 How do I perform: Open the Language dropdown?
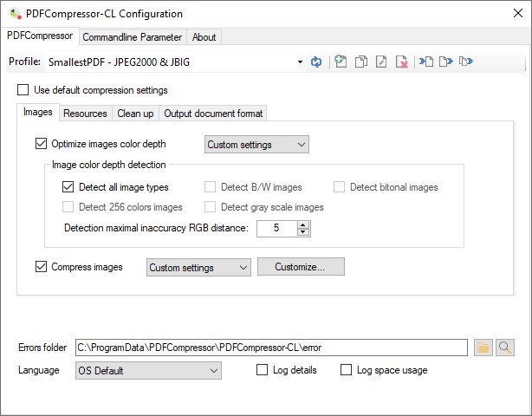pos(214,371)
